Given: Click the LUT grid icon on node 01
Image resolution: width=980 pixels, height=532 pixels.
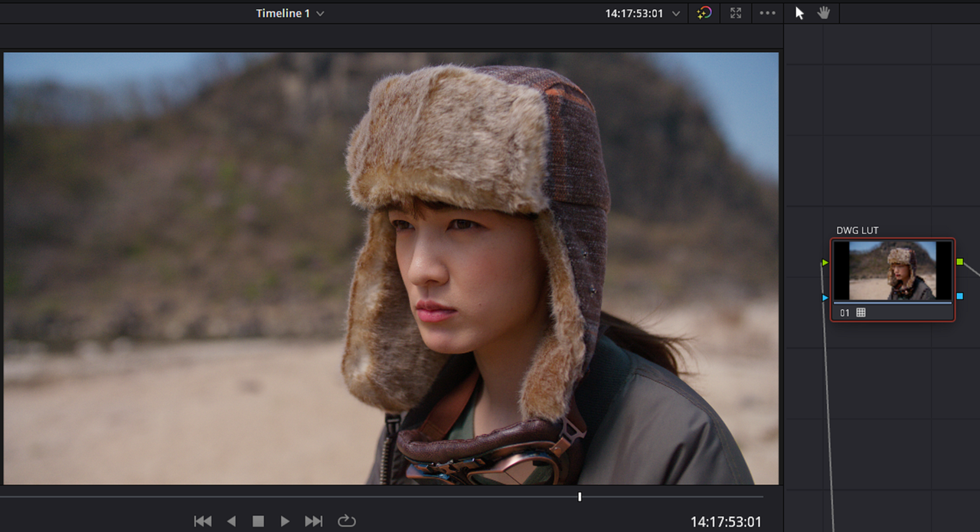Looking at the screenshot, I should tap(861, 312).
